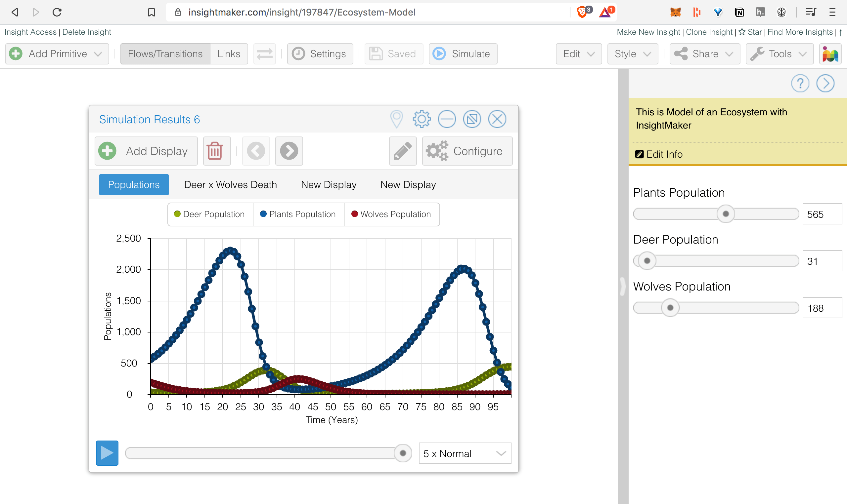Click the Clone Insight link
Screen dimensions: 847x504
pos(709,32)
